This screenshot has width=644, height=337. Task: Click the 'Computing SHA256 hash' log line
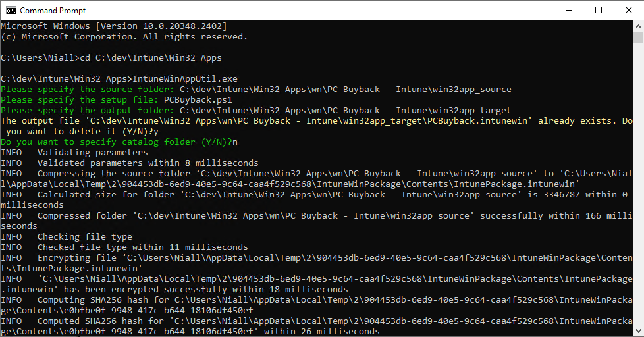[316, 305]
